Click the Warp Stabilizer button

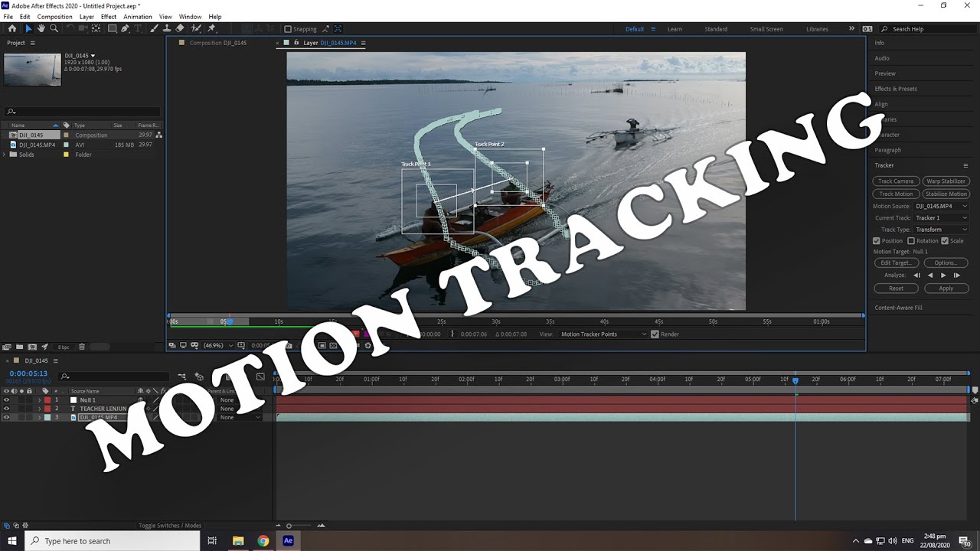(x=946, y=181)
